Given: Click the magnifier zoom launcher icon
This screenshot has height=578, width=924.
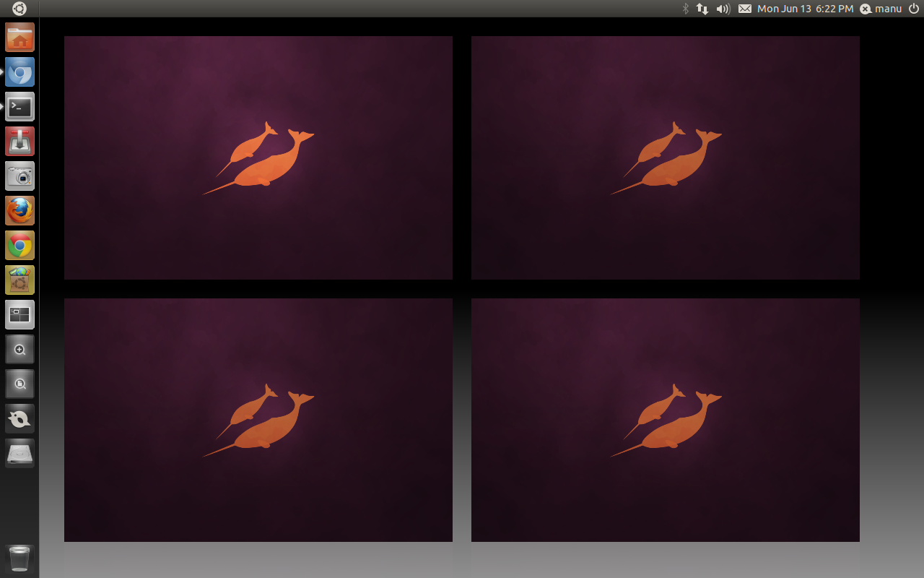Looking at the screenshot, I should [x=19, y=349].
